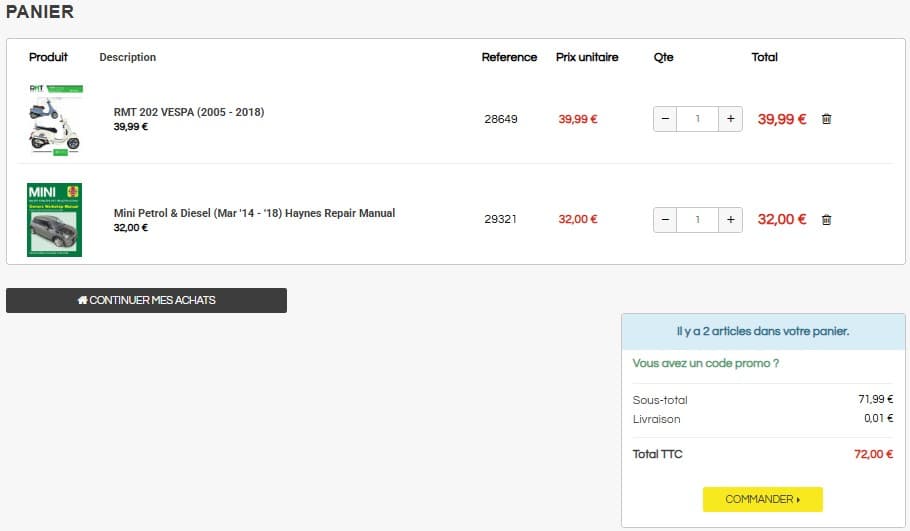
Task: Increase quantity of RMT 202 VESPA
Action: [x=730, y=119]
